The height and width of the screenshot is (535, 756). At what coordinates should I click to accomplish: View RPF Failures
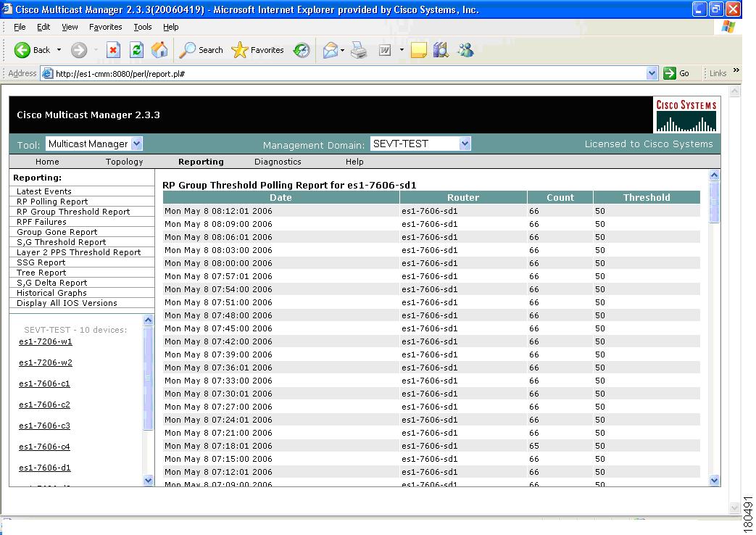coord(41,222)
